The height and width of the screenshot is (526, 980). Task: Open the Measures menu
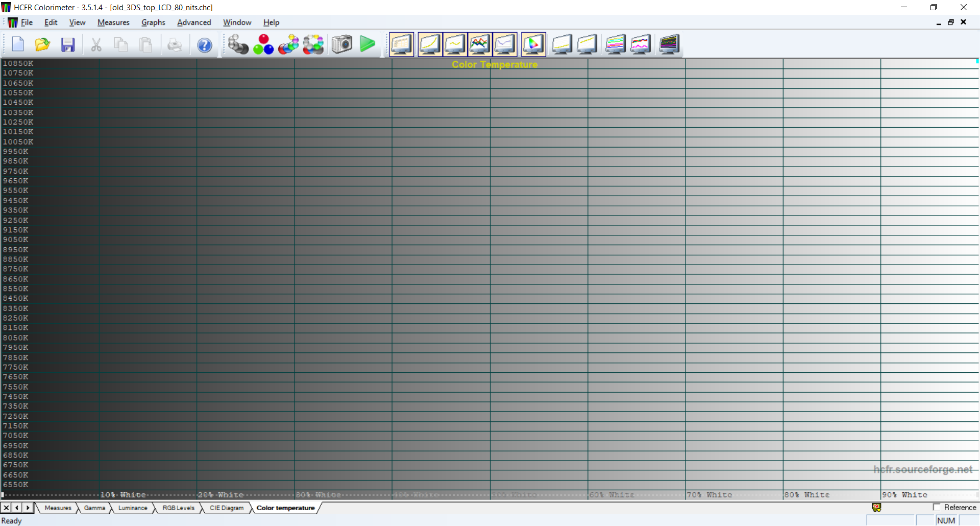[113, 22]
